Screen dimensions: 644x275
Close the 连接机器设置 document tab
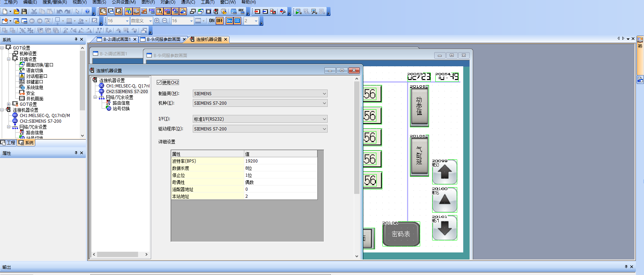[x=226, y=39]
